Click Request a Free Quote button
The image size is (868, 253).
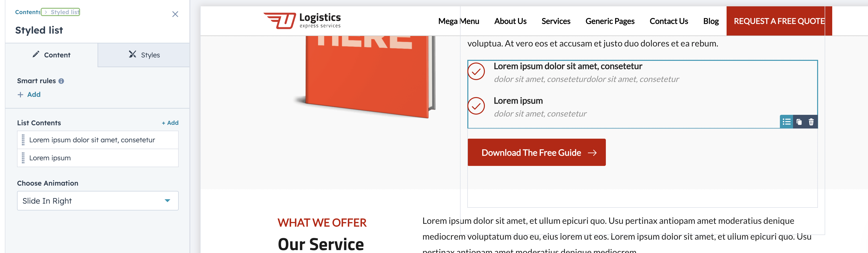click(x=779, y=21)
